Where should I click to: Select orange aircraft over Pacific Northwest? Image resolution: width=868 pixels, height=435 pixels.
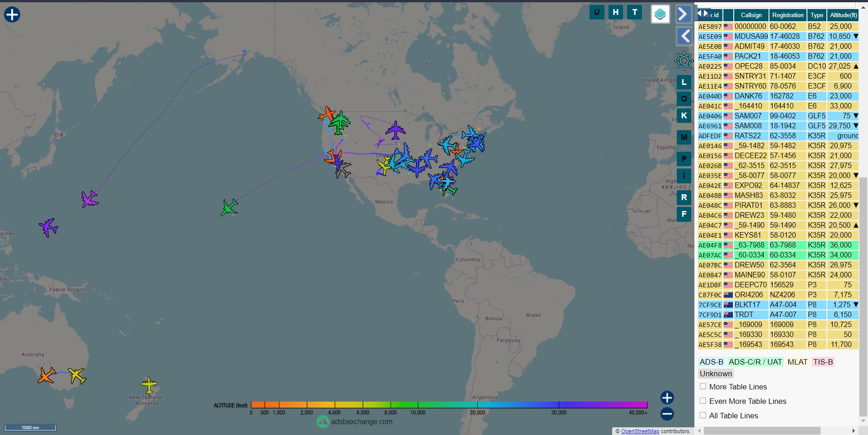click(326, 114)
